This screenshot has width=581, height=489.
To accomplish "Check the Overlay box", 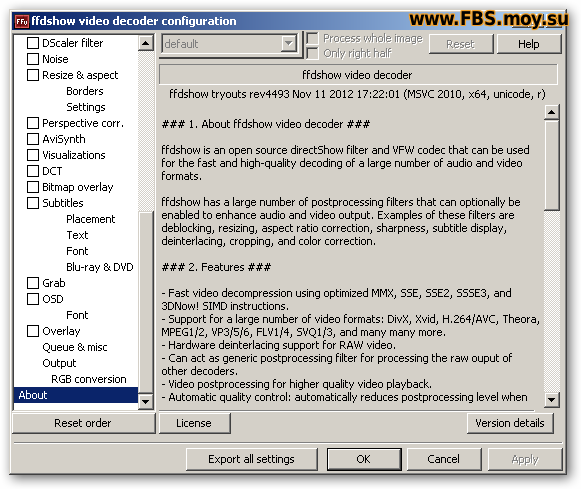I will [x=33, y=331].
